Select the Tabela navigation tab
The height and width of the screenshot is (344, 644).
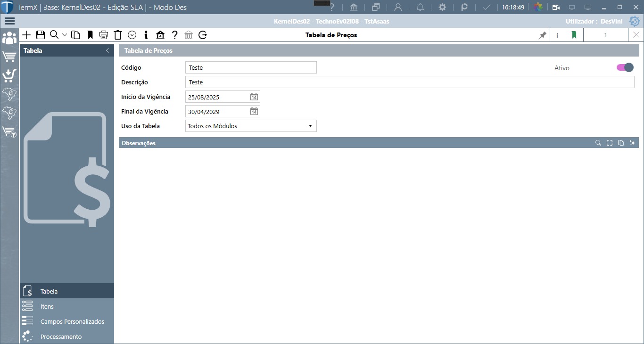pyautogui.click(x=67, y=291)
